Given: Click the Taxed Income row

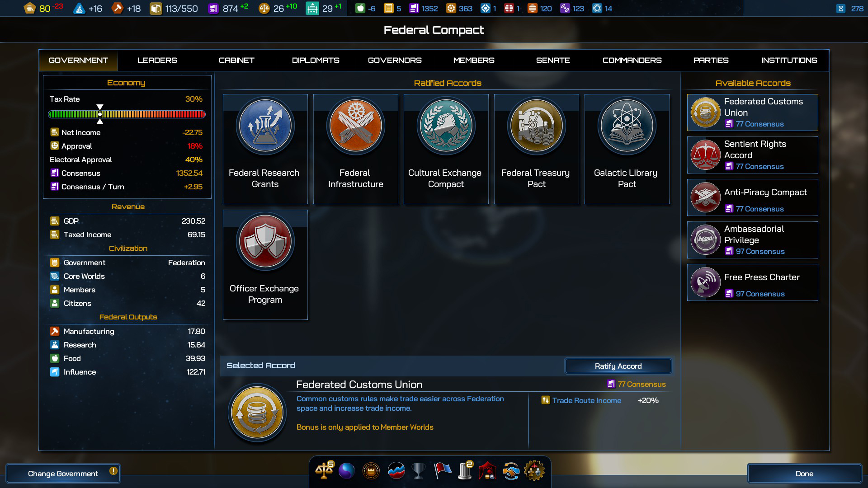Looking at the screenshot, I should tap(128, 235).
